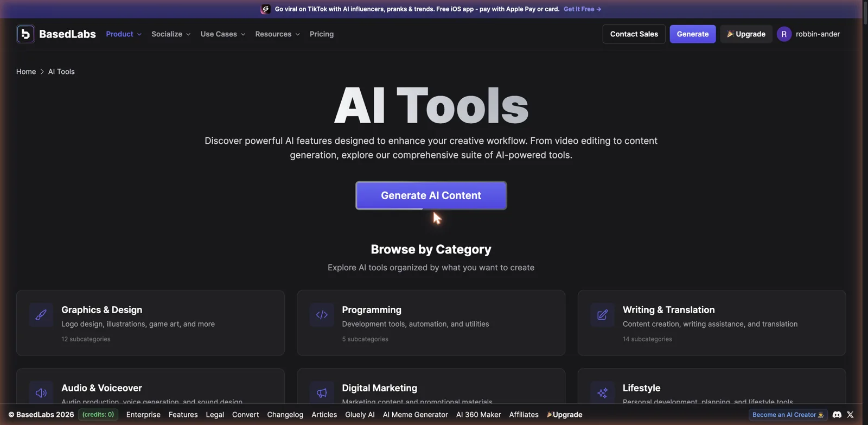Image resolution: width=868 pixels, height=425 pixels.
Task: Click the Browse by Category heading
Action: point(431,249)
